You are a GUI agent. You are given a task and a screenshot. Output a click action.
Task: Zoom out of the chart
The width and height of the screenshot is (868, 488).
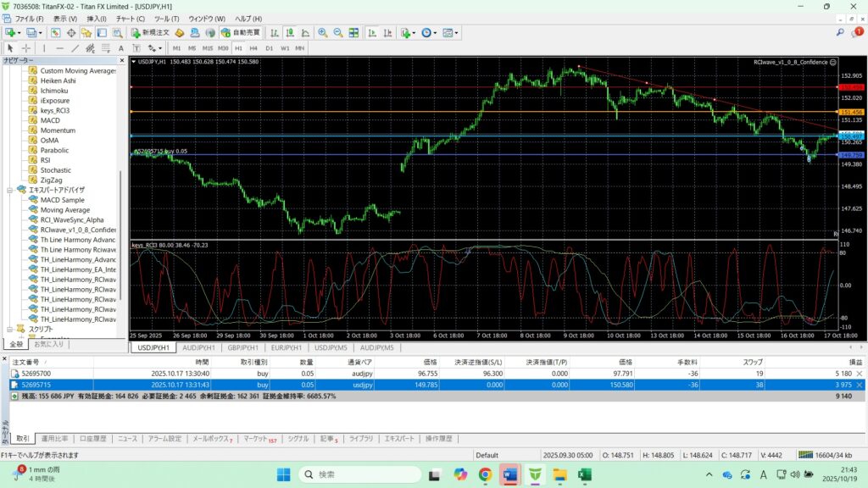point(338,32)
